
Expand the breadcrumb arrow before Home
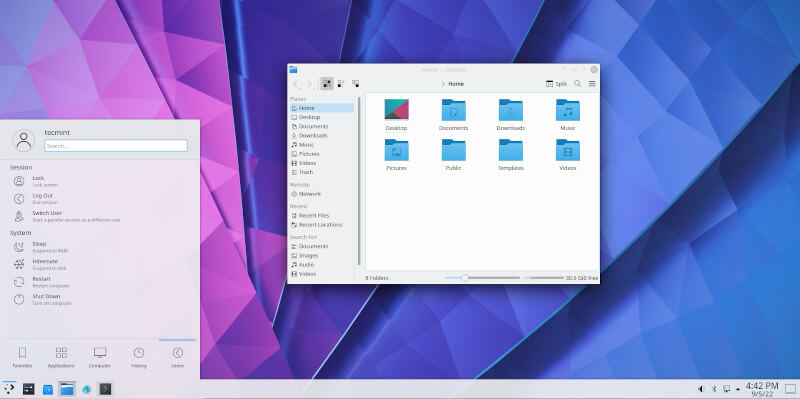click(x=443, y=84)
